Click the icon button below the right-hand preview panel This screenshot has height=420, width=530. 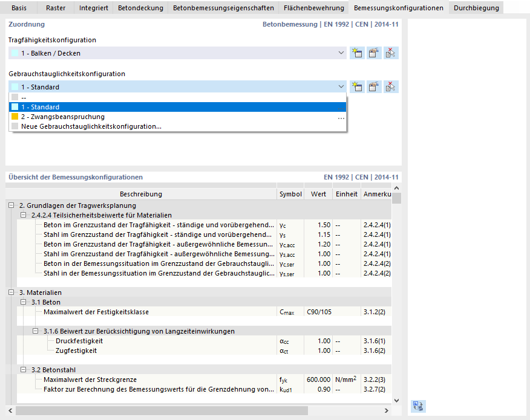click(x=418, y=406)
